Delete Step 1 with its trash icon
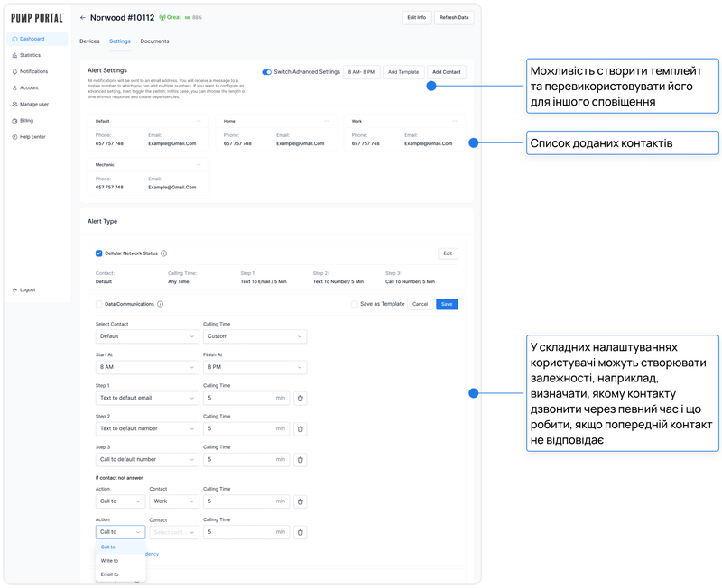The height and width of the screenshot is (588, 722). point(301,399)
